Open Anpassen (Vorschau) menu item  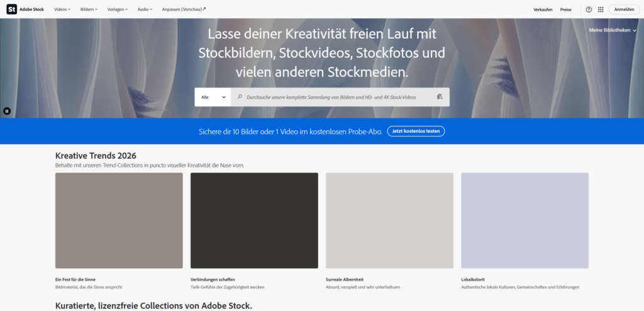(x=184, y=9)
